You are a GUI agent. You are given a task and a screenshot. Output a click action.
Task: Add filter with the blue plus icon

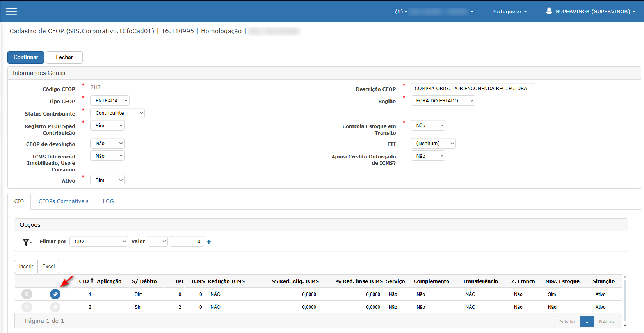(x=209, y=242)
